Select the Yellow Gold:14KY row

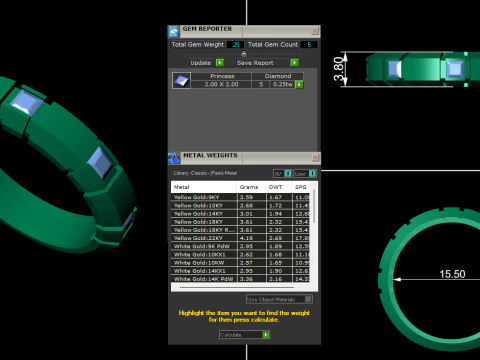240,214
